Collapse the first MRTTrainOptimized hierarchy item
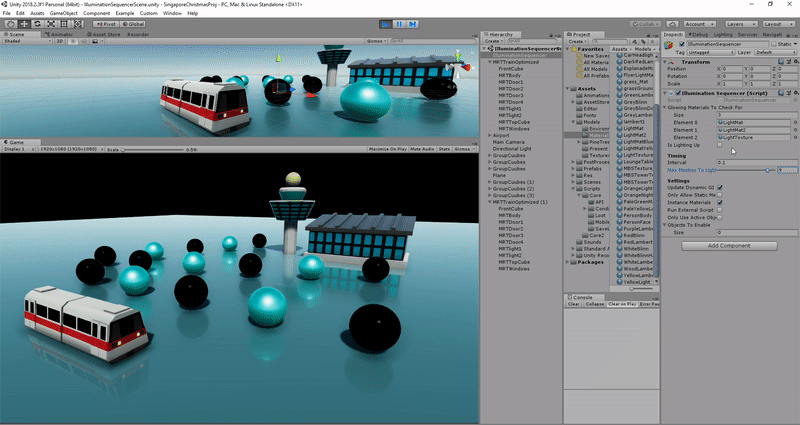 pos(490,62)
